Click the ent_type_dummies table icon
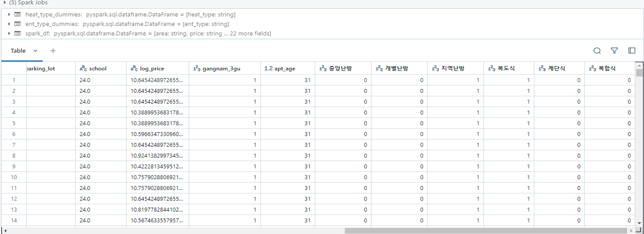This screenshot has height=234, width=644. coord(18,24)
